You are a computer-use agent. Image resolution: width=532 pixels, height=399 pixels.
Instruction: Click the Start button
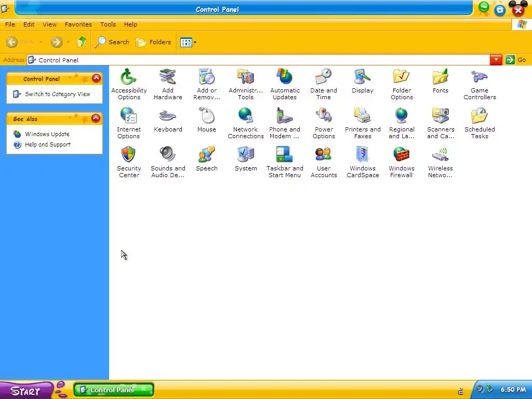26,390
